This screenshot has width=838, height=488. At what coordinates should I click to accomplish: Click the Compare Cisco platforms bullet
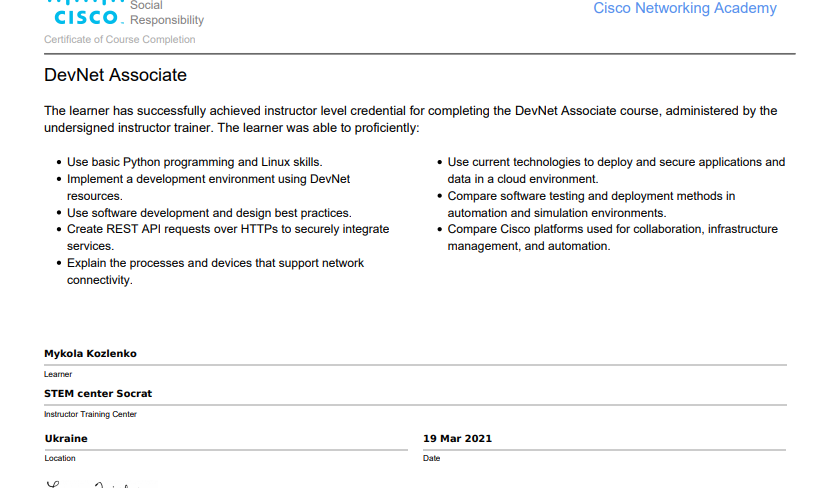coord(612,237)
